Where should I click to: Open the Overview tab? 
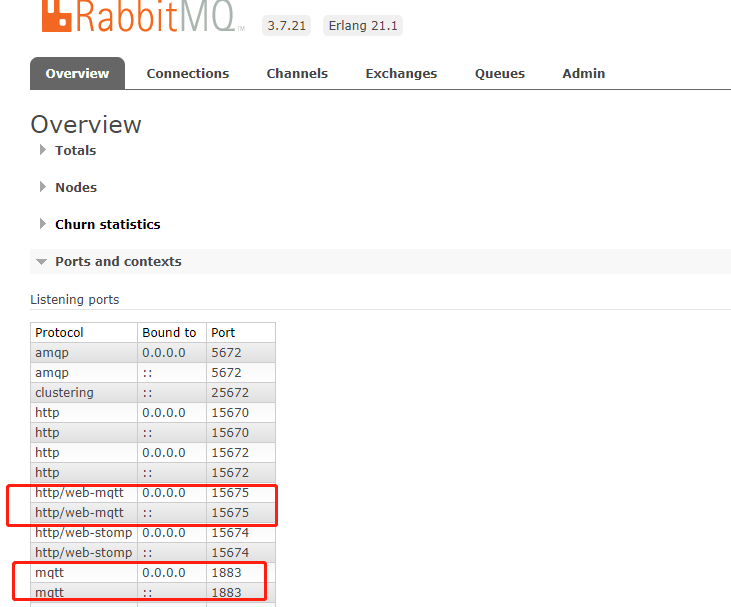tap(77, 73)
